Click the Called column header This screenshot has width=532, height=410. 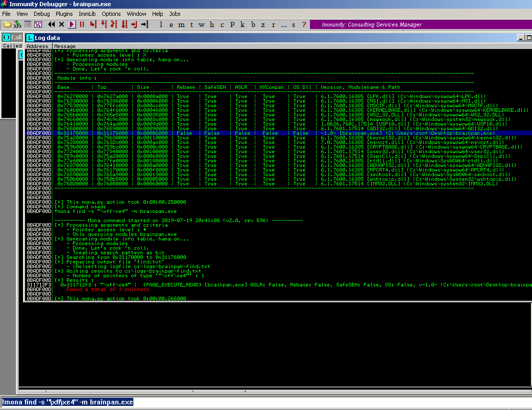12,46
